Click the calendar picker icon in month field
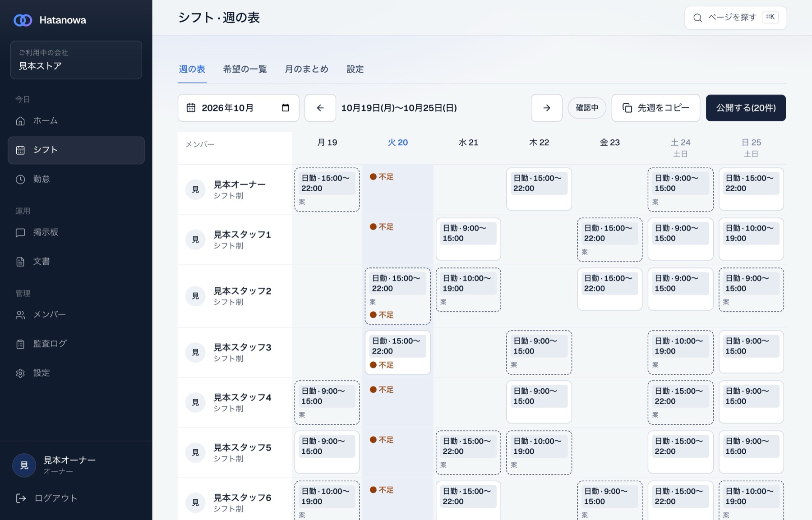Screen dimensions: 812x520 point(285,108)
